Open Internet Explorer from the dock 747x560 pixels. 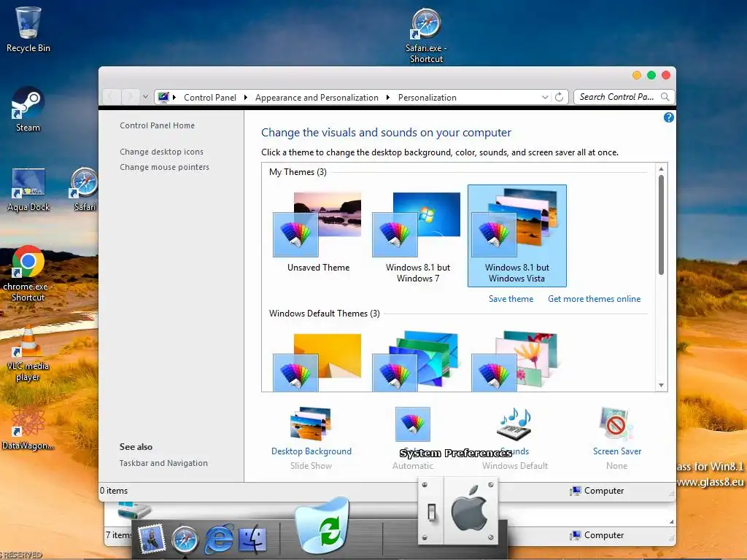[219, 540]
